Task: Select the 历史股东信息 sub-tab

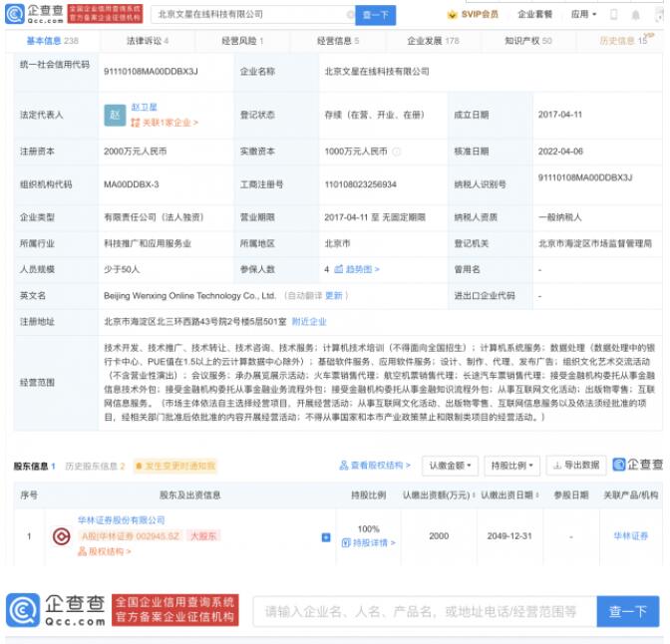Action: pos(95,466)
